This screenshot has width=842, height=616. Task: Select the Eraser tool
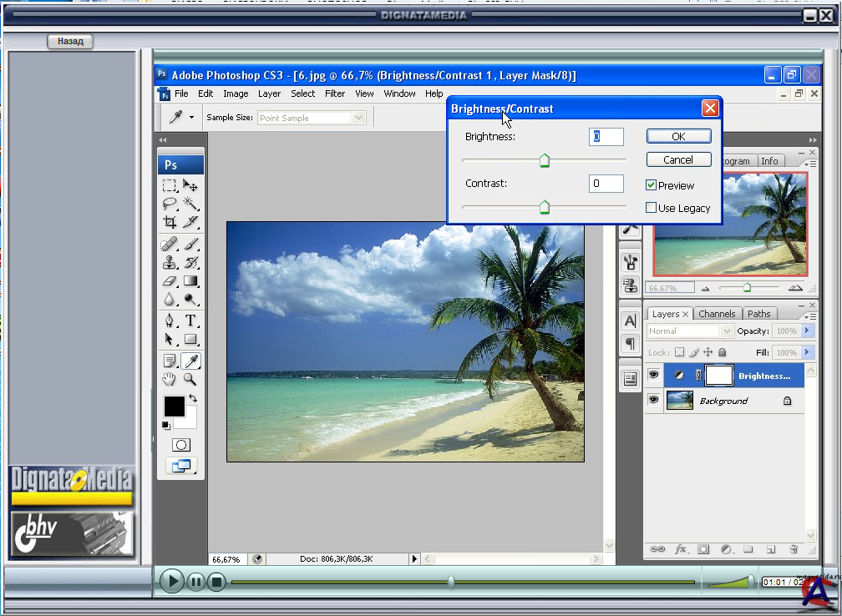[170, 282]
